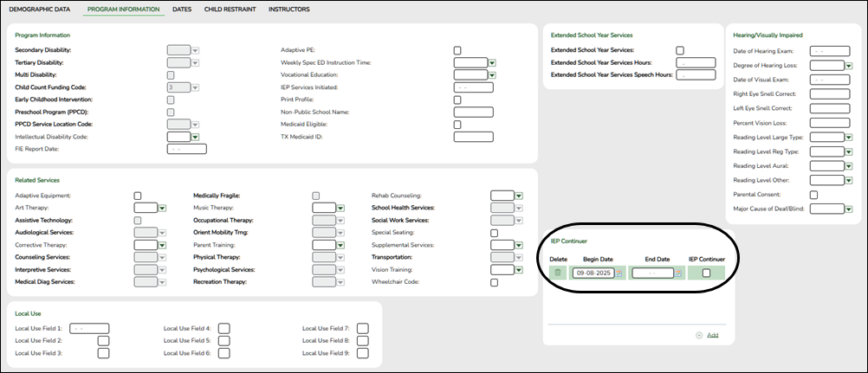
Task: Check the Parental Consent box
Action: [x=813, y=195]
